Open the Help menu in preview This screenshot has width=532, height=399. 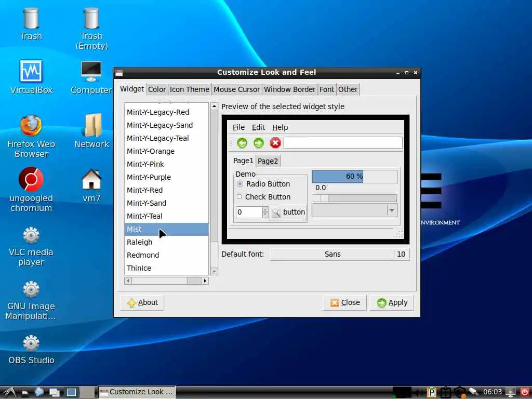(x=280, y=128)
